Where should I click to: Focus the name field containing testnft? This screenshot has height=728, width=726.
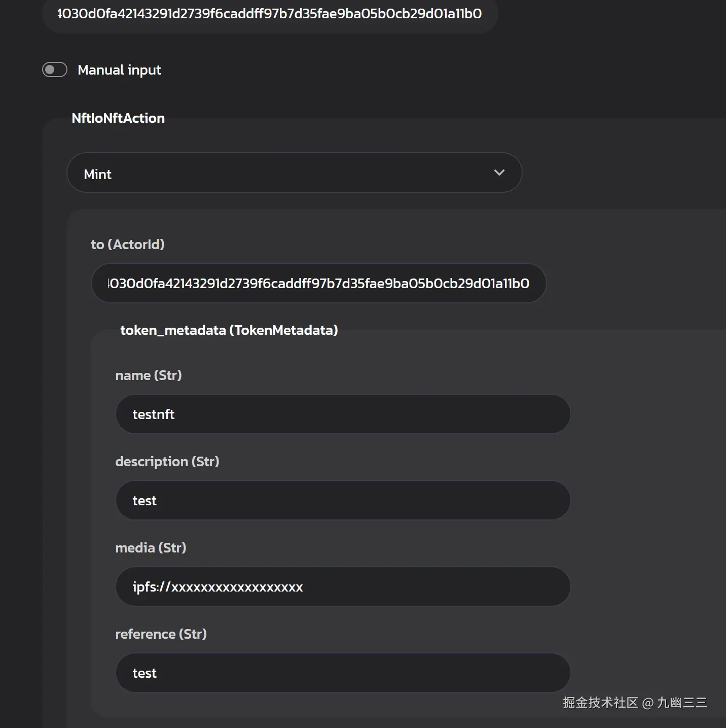coord(343,414)
